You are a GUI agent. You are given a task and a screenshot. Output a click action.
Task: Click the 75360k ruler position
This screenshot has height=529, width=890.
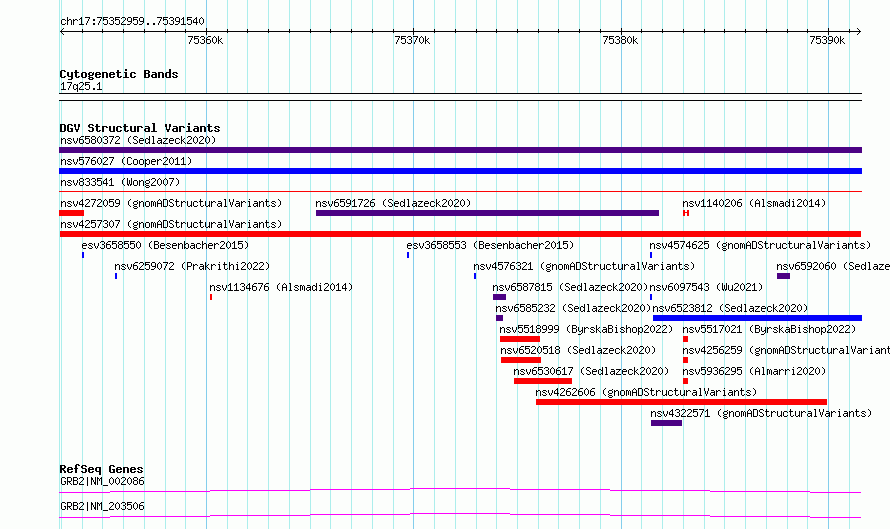click(x=205, y=40)
